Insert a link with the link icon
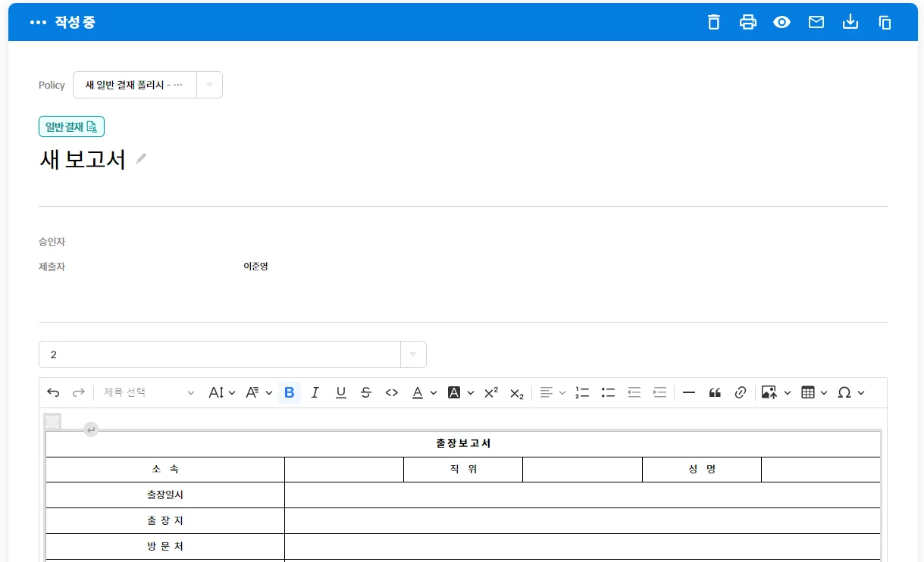Viewport: 924px width, 562px height. [x=741, y=392]
